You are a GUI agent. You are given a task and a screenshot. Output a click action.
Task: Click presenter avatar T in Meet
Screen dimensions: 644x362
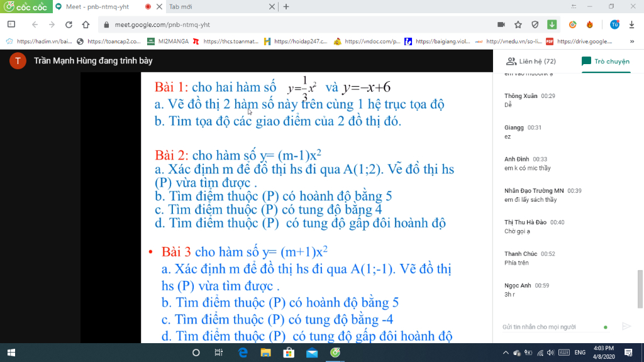click(18, 61)
